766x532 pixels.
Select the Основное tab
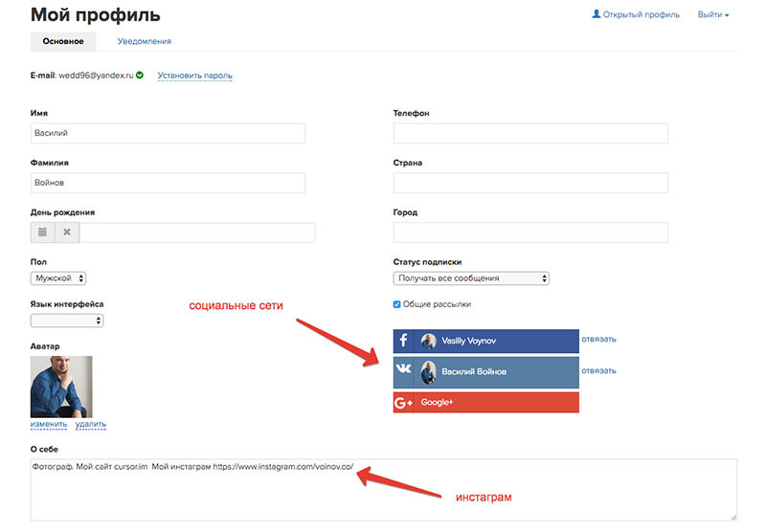point(63,41)
